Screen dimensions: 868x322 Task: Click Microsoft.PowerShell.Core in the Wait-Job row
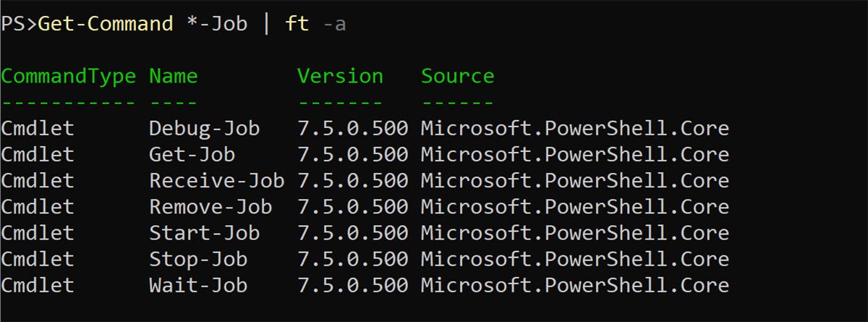574,285
